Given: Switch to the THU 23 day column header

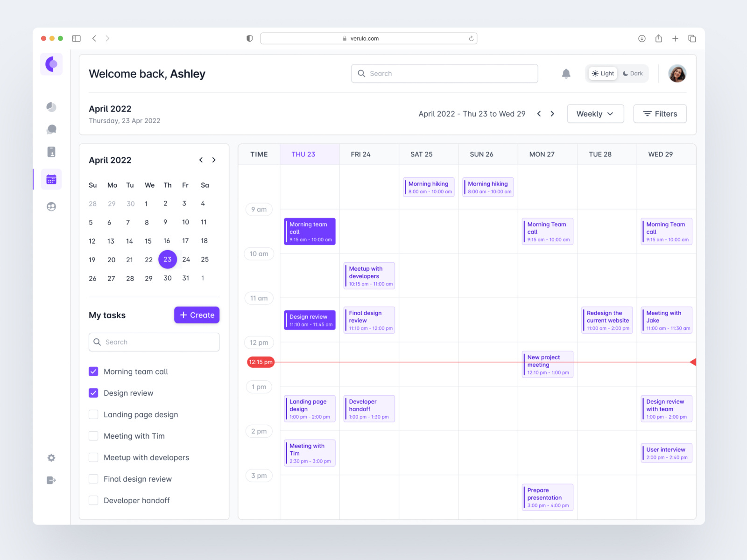Looking at the screenshot, I should [303, 154].
